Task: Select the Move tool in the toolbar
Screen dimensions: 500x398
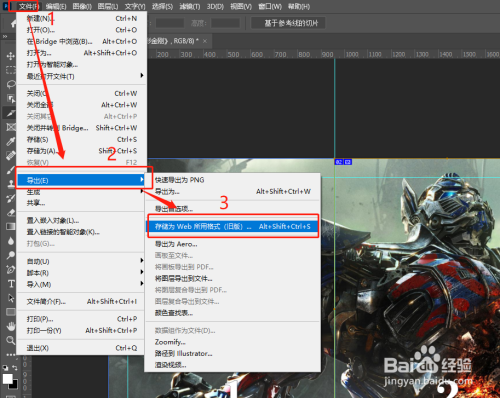Action: [11, 56]
